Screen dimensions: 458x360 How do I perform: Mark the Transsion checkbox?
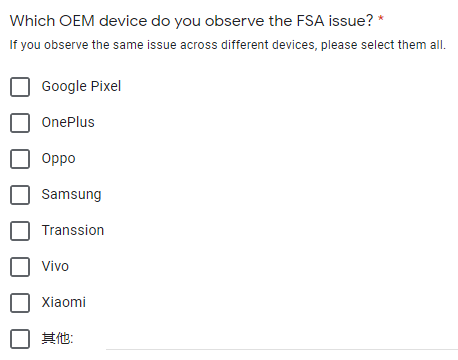pos(20,231)
